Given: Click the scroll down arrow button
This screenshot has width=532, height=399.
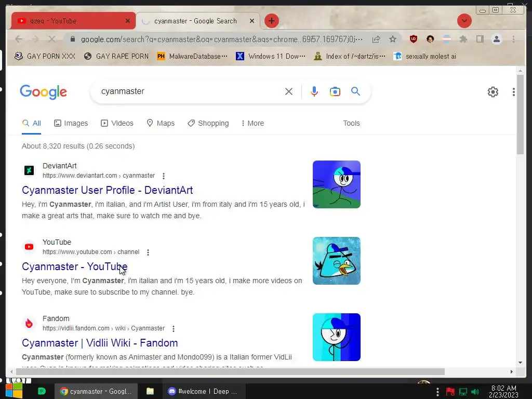Looking at the screenshot, I should tap(520, 363).
